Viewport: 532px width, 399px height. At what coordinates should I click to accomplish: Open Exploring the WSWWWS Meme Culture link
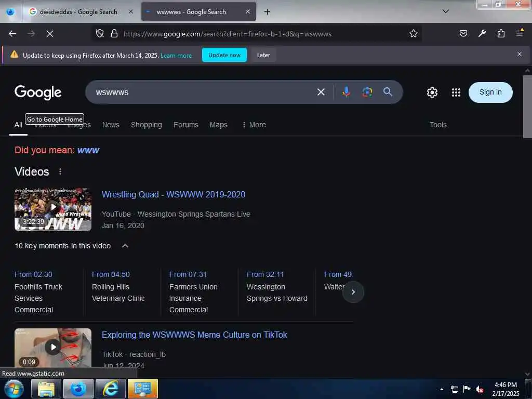tap(194, 335)
